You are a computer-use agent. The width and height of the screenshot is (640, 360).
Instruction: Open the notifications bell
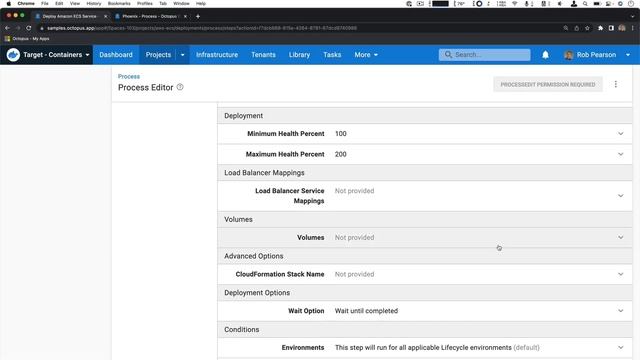click(x=545, y=55)
